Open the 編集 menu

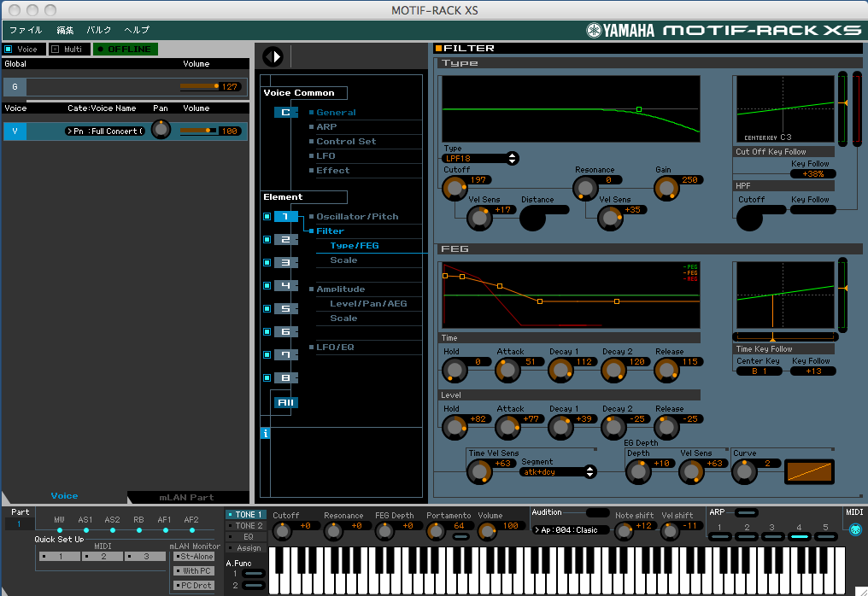[65, 30]
